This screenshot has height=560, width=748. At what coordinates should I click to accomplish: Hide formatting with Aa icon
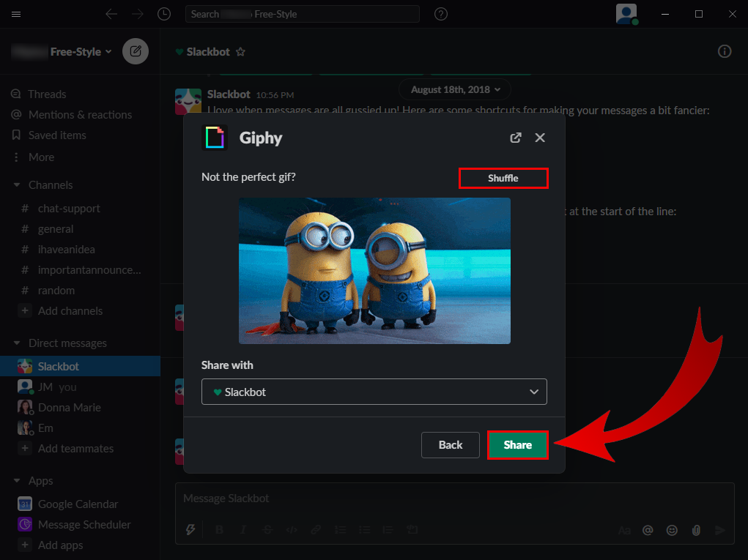(x=624, y=531)
